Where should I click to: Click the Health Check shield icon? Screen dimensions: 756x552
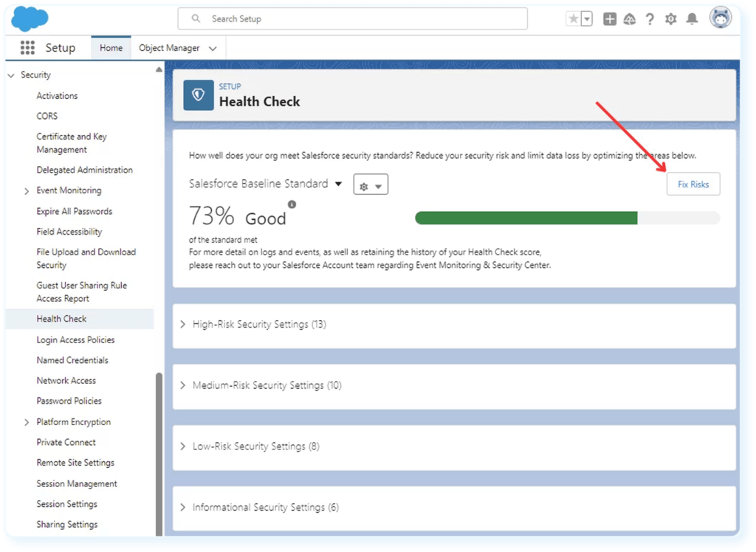[198, 95]
